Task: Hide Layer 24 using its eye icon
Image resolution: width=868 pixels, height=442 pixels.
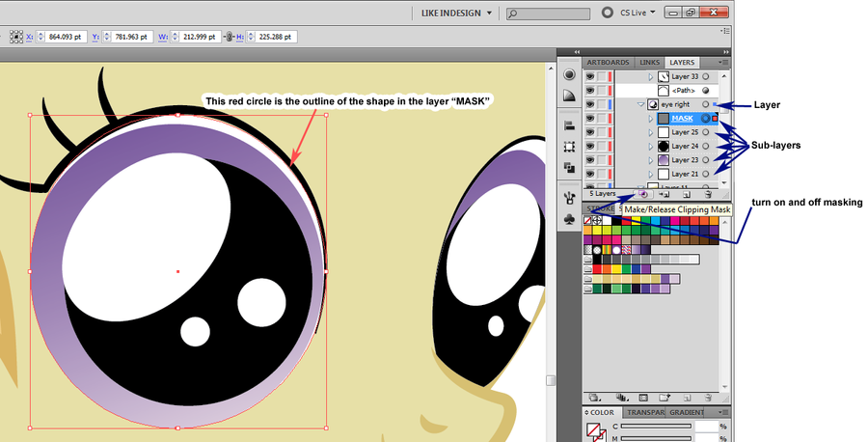Action: tap(590, 147)
